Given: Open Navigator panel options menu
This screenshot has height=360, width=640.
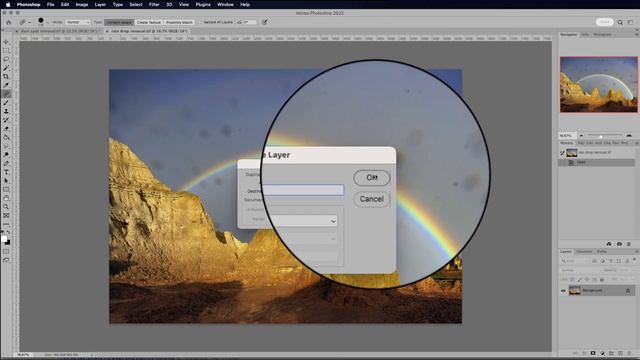Looking at the screenshot, I should [636, 35].
